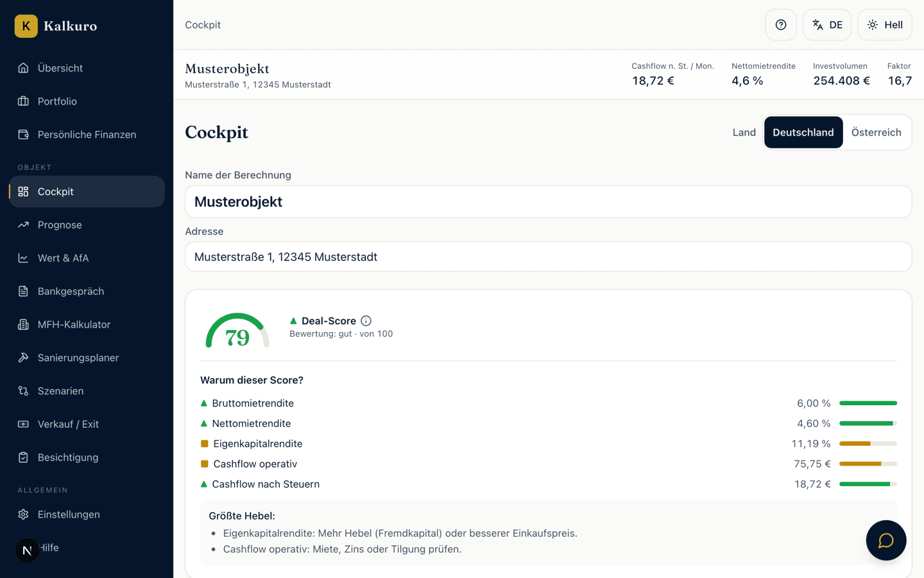Click the round N avatar badge
924x578 pixels.
[x=27, y=550]
